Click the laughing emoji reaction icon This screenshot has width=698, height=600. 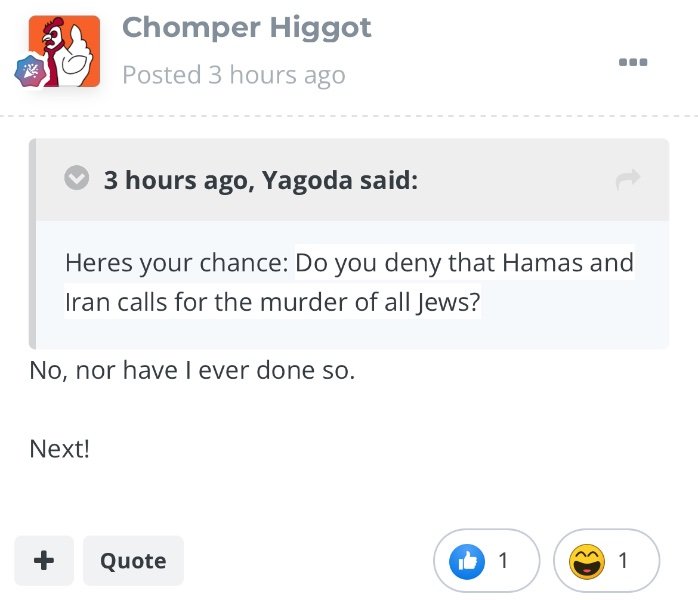click(x=586, y=561)
